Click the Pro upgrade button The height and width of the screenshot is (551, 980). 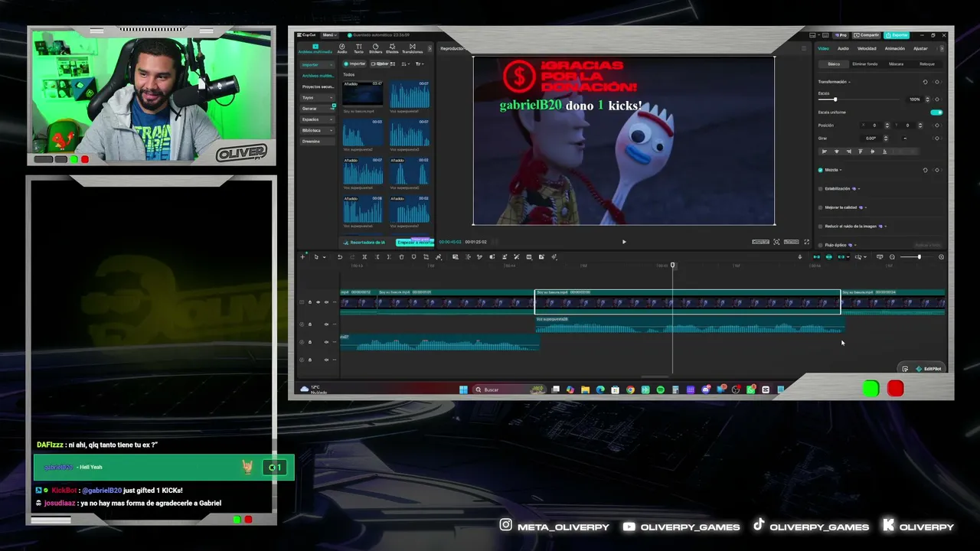tap(841, 35)
